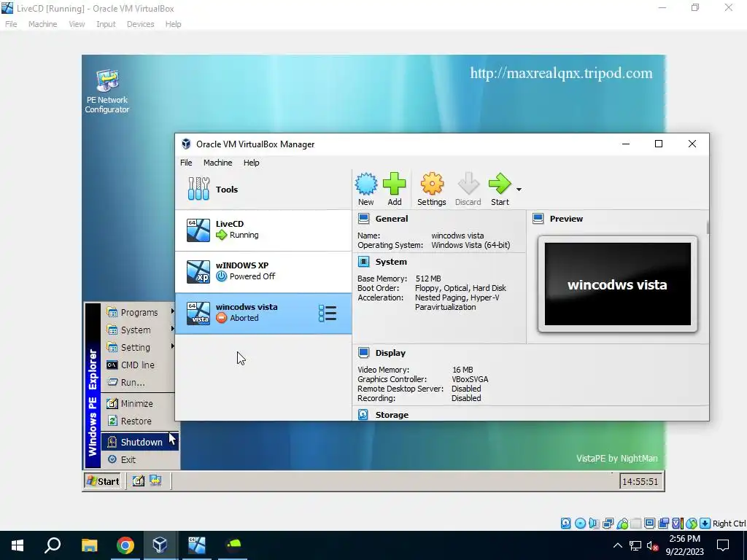The height and width of the screenshot is (560, 747).
Task: Click the guest Start button
Action: [102, 481]
